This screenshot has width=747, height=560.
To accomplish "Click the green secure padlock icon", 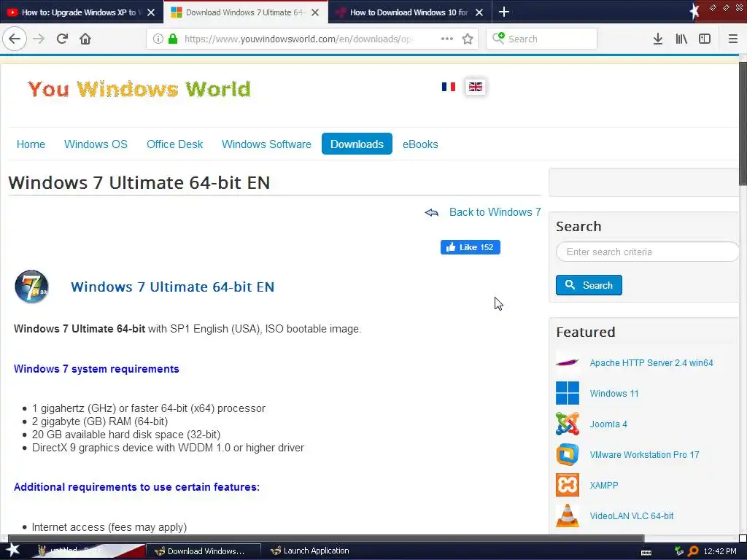I will (x=173, y=39).
